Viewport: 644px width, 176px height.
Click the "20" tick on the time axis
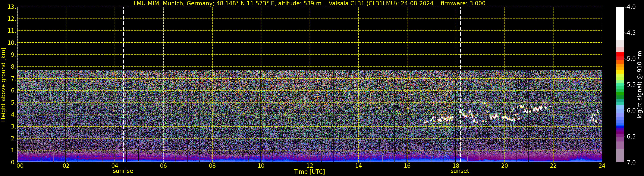point(505,166)
